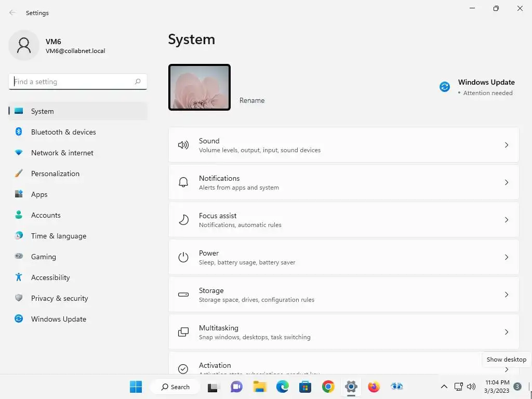Open network status in system tray
Screen dimensions: 532x399
pos(458,387)
